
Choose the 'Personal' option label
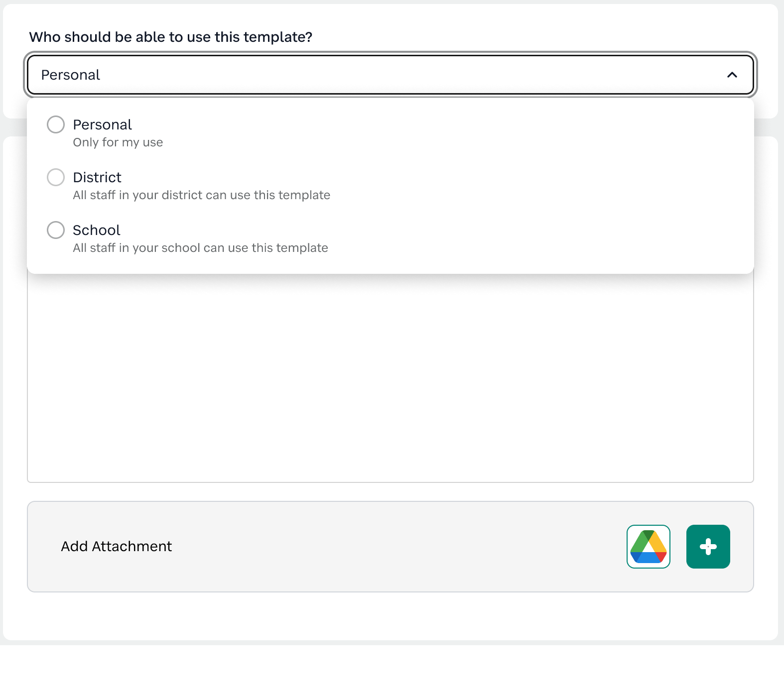coord(102,124)
